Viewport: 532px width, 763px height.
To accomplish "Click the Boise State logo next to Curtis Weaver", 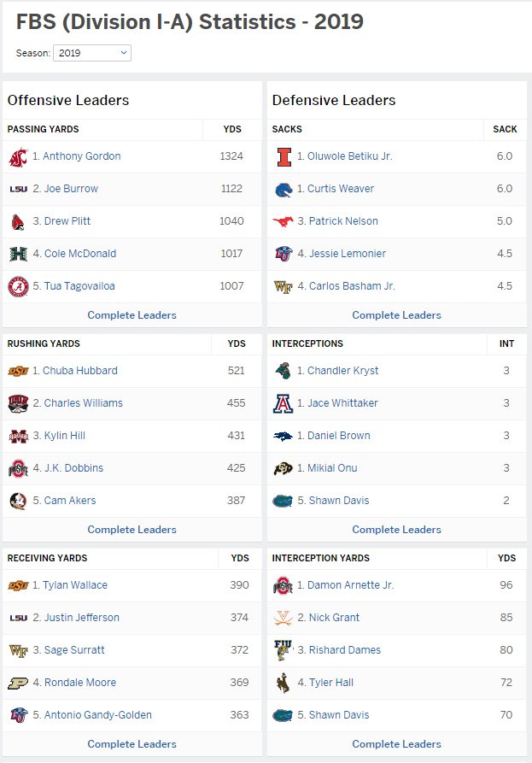I will [x=284, y=190].
